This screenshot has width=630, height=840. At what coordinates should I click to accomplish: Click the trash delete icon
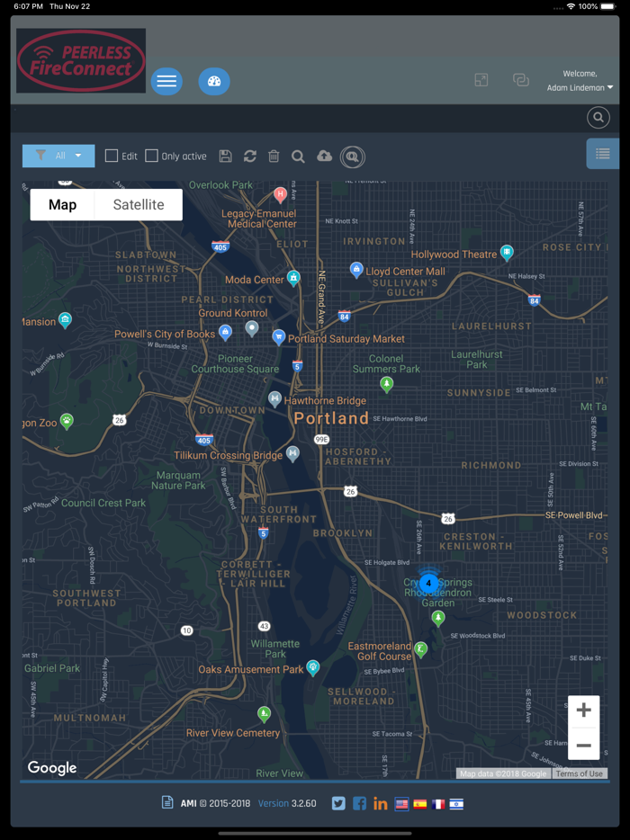274,156
